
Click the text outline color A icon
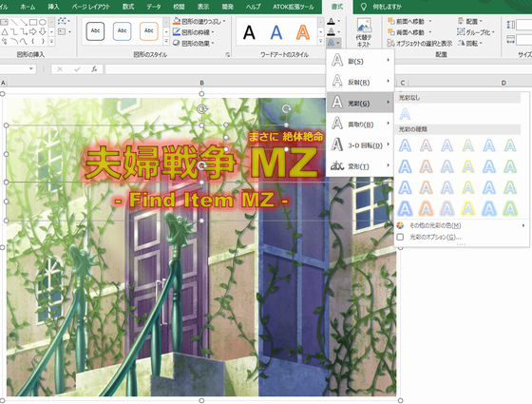tap(332, 32)
